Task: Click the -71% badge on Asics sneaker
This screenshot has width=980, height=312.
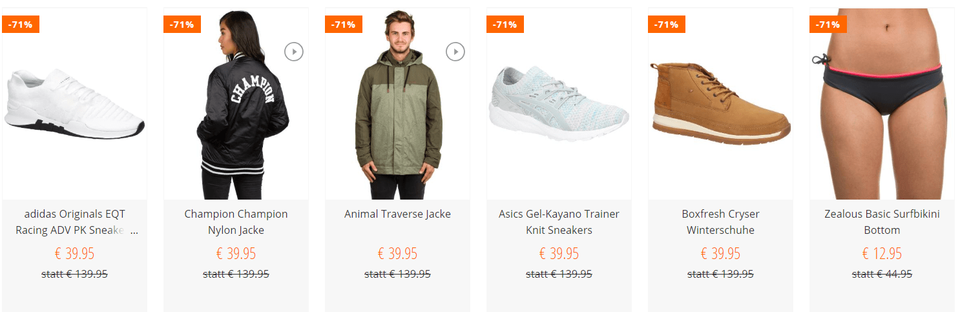Action: (x=505, y=25)
